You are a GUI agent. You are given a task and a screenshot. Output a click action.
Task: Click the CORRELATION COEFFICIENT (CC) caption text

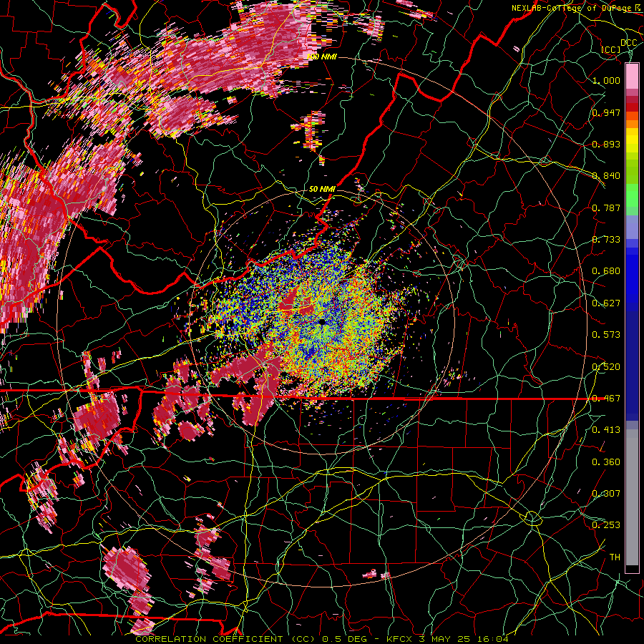[x=224, y=639]
